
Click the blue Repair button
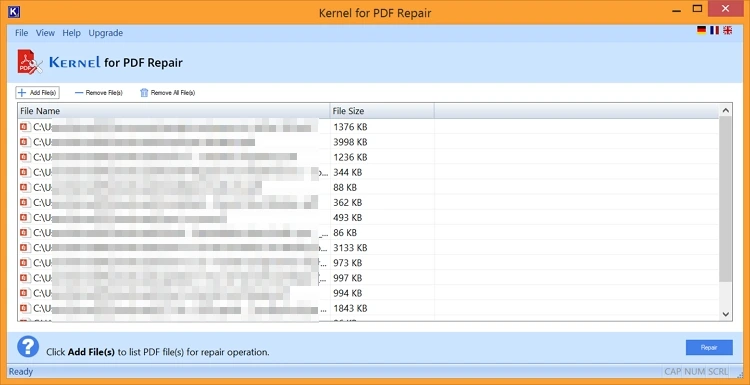coord(709,348)
